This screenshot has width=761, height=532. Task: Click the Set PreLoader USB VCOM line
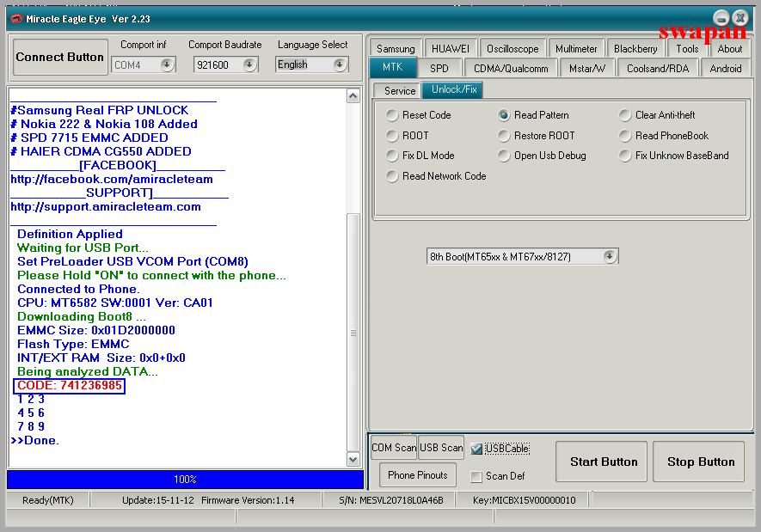(x=133, y=262)
